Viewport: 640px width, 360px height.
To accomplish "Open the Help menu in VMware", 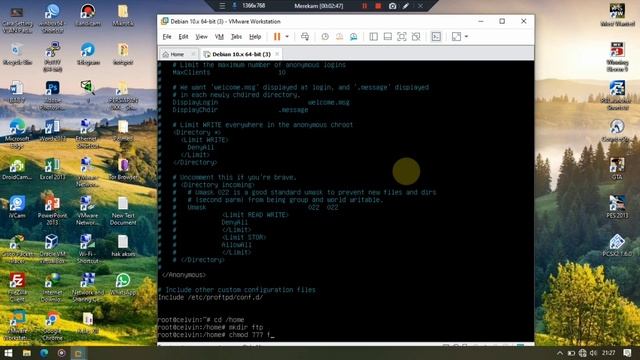I will click(255, 37).
